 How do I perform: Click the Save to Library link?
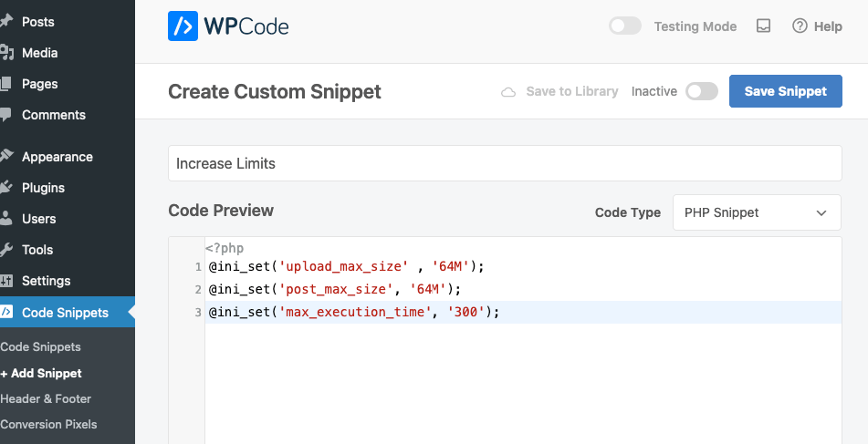click(x=571, y=91)
